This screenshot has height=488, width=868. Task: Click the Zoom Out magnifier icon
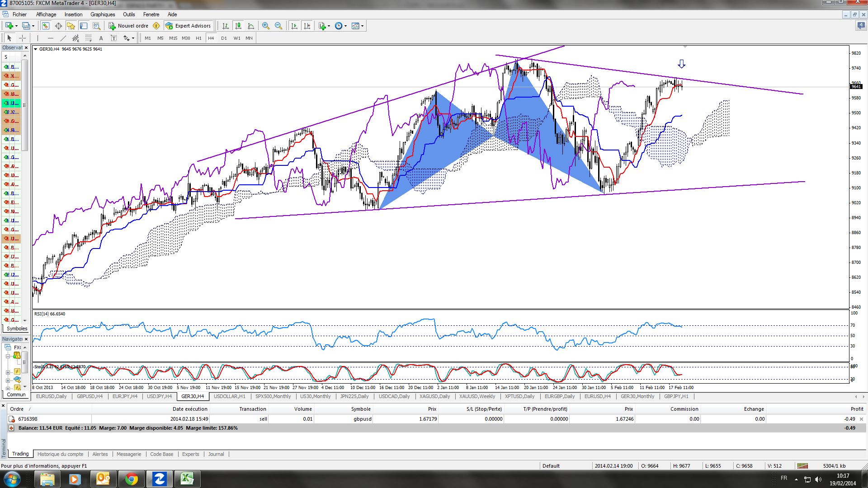point(278,26)
